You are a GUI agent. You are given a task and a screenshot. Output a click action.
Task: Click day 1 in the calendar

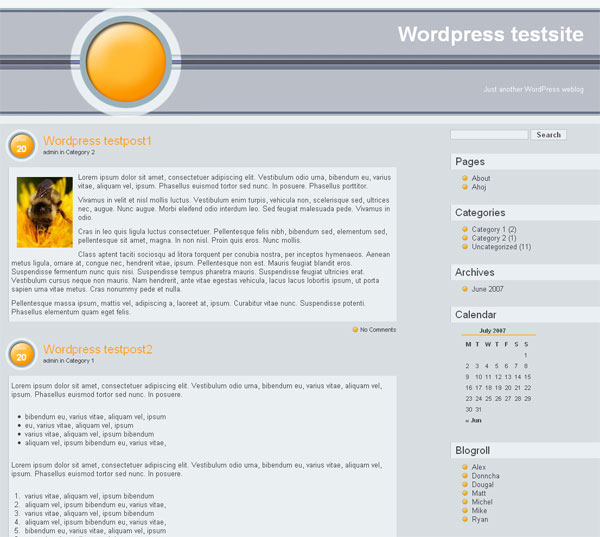pyautogui.click(x=526, y=355)
